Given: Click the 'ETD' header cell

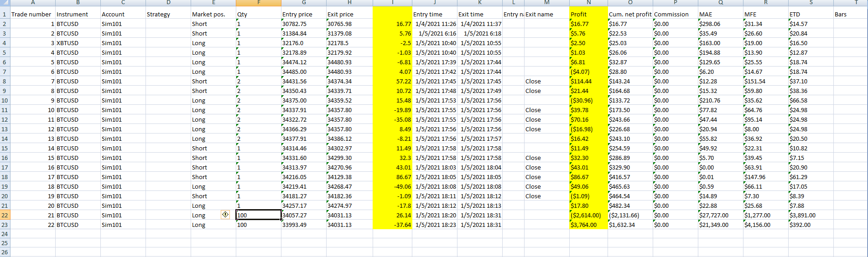Looking at the screenshot, I should (x=811, y=14).
